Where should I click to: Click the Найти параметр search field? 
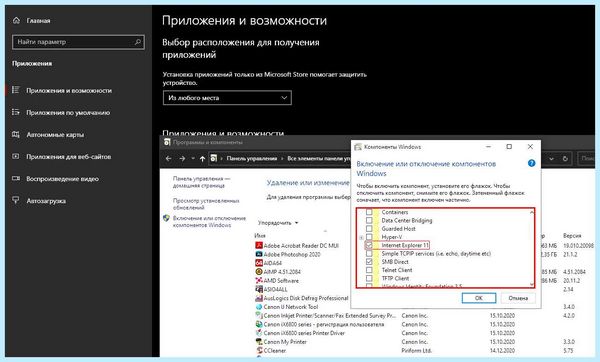click(x=78, y=42)
